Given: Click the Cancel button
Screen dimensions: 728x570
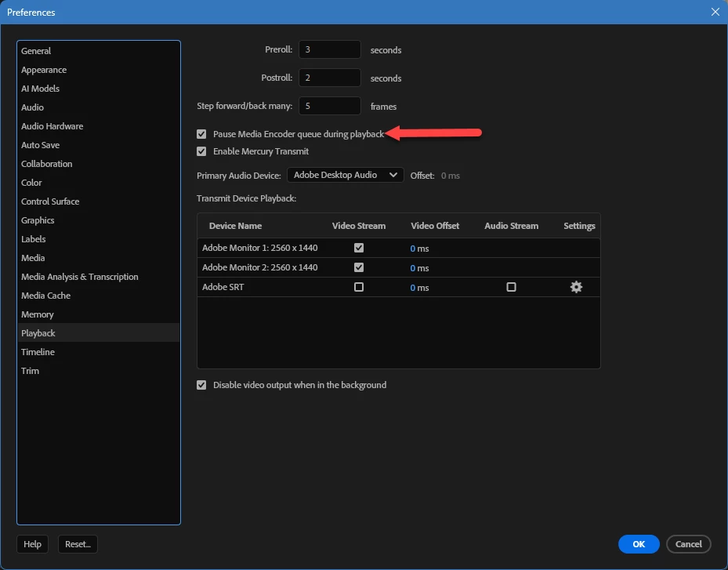Looking at the screenshot, I should click(688, 544).
